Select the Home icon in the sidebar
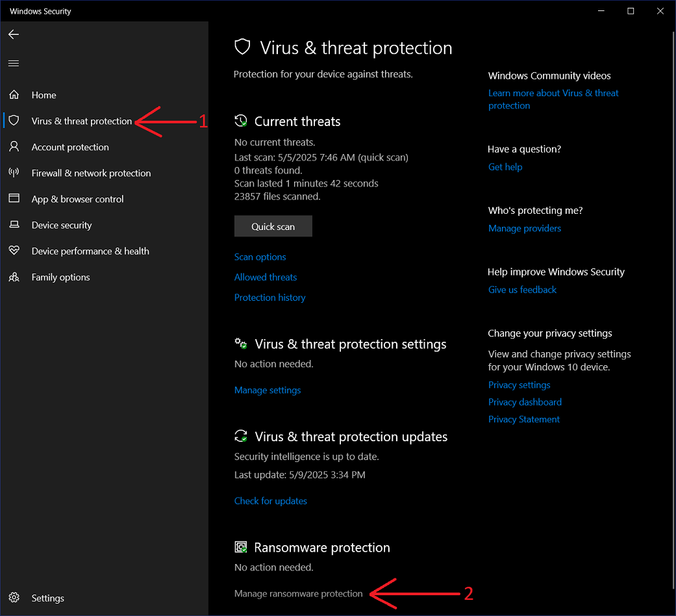The image size is (676, 616). pos(14,94)
